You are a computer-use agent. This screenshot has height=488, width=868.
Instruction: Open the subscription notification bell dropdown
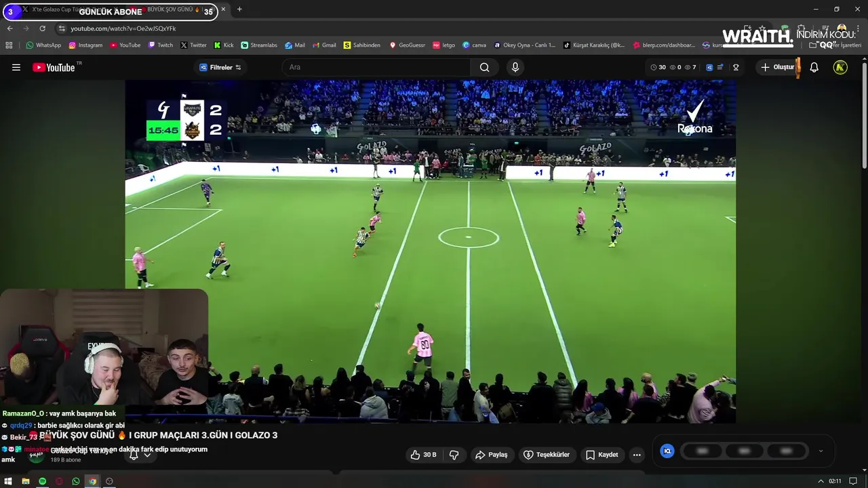(140, 455)
